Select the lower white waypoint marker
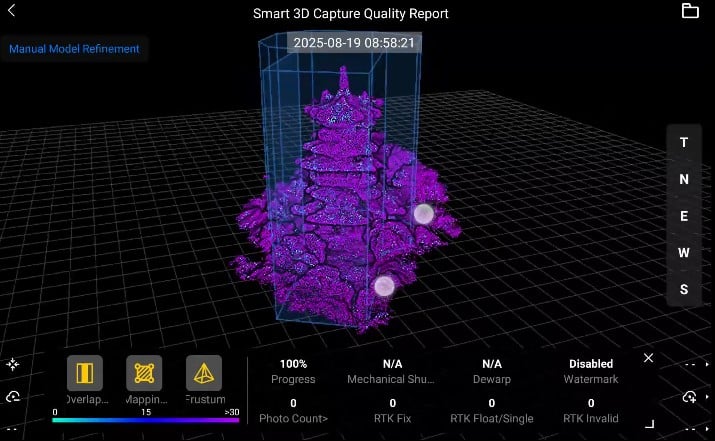This screenshot has width=715, height=441. pyautogui.click(x=384, y=286)
